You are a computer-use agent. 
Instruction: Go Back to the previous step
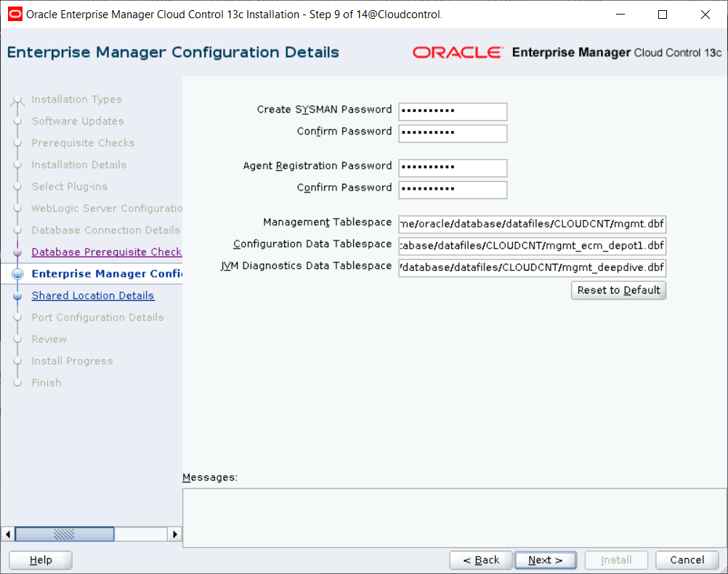click(x=481, y=560)
